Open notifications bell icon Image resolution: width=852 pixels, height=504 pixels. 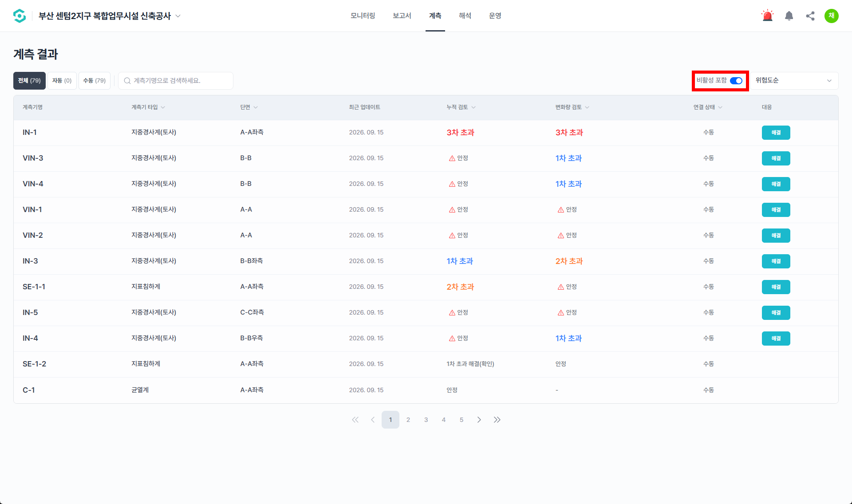click(x=789, y=16)
